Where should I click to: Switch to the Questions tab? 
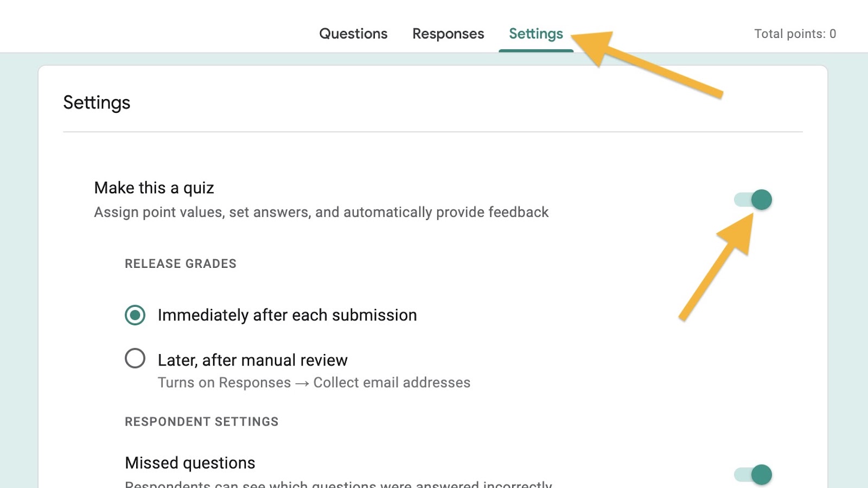click(x=353, y=34)
